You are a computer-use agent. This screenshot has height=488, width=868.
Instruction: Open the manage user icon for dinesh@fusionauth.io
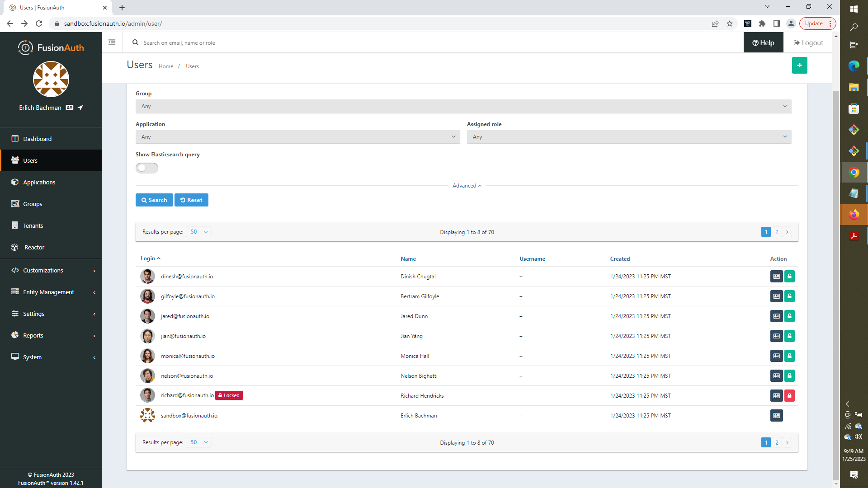click(x=776, y=276)
